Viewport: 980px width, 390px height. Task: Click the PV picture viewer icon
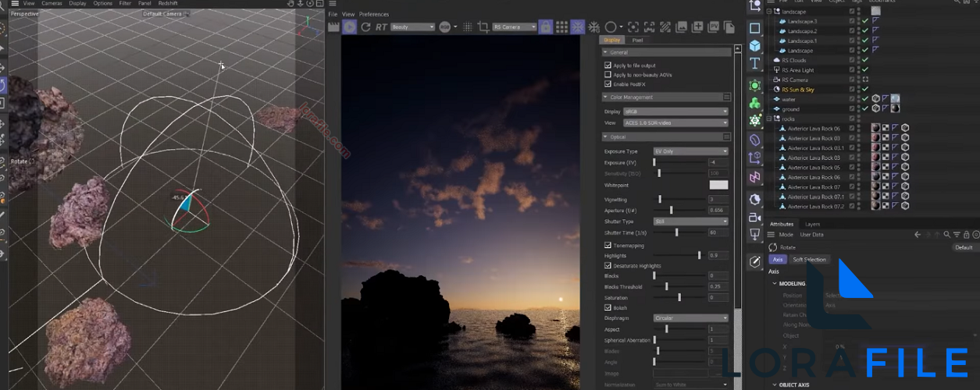tap(714, 27)
